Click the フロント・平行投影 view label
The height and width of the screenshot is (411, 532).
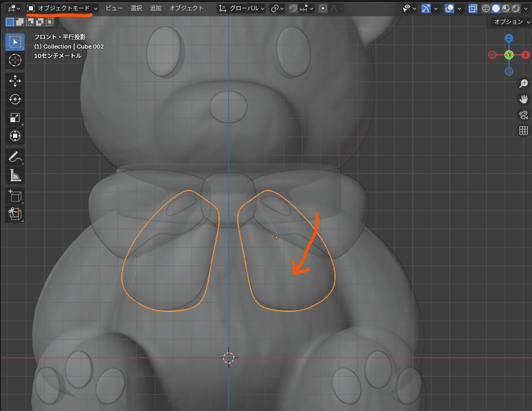point(60,37)
